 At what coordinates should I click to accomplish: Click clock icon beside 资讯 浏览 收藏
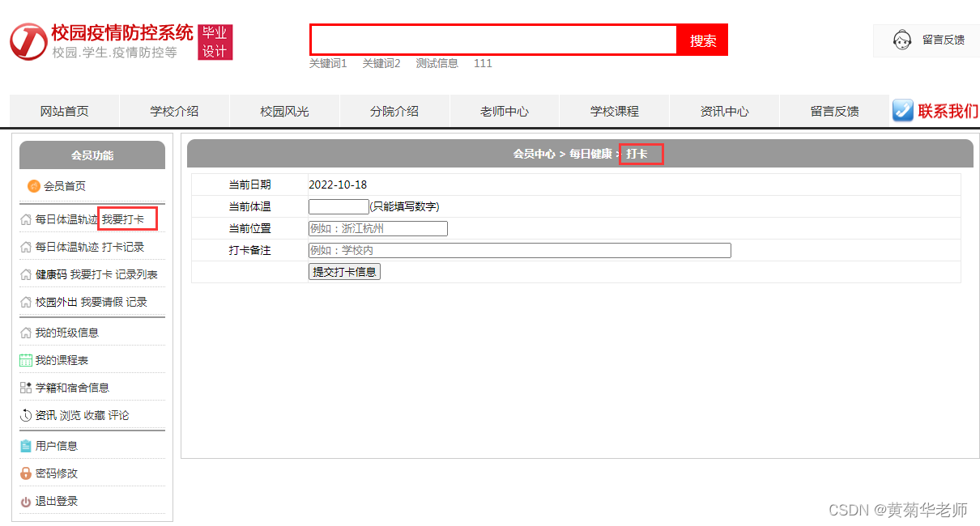[26, 415]
